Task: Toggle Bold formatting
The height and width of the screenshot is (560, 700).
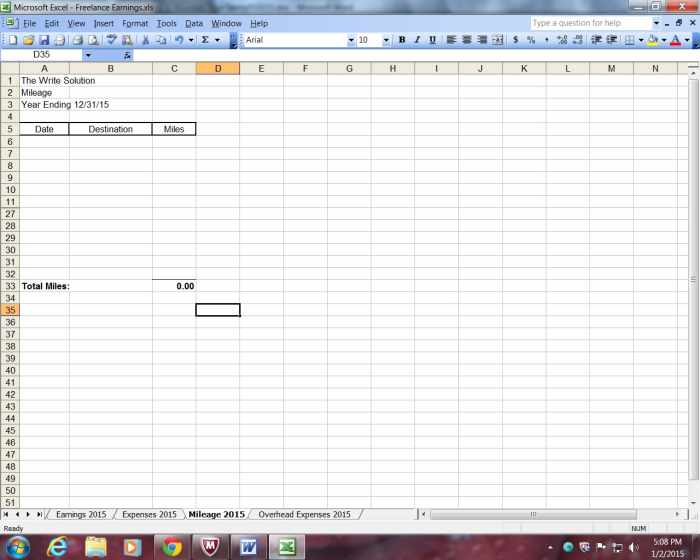Action: (401, 40)
